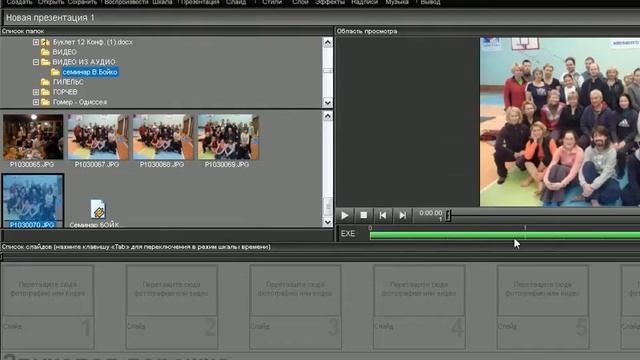The width and height of the screenshot is (640, 360).
Task: Click the ВИДЕО folder icon
Action: tap(45, 52)
